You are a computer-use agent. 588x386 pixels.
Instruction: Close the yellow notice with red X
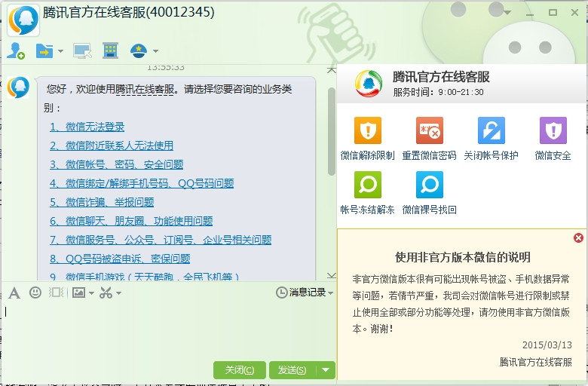pos(578,237)
